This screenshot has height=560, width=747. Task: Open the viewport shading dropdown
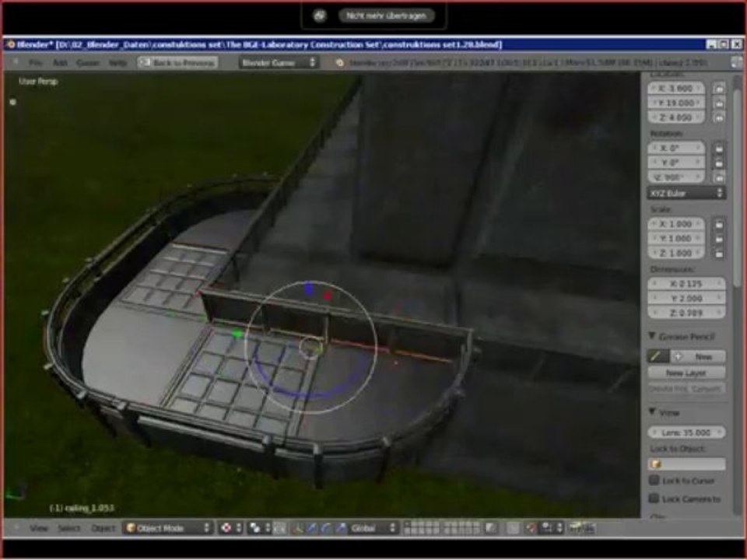click(230, 528)
